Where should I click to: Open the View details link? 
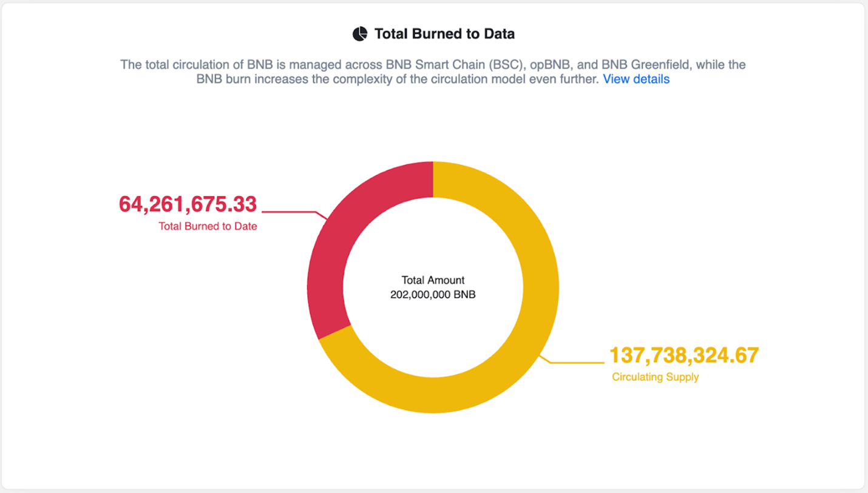point(636,79)
